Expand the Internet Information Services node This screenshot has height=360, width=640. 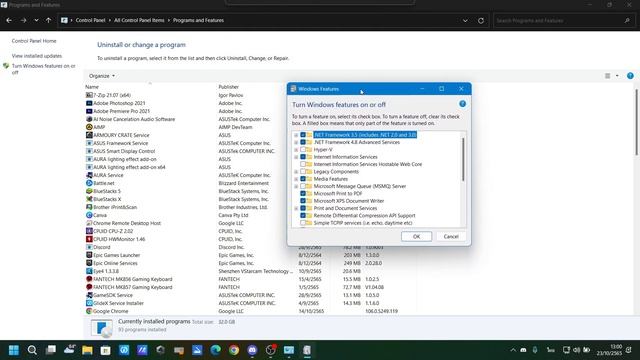(x=296, y=157)
